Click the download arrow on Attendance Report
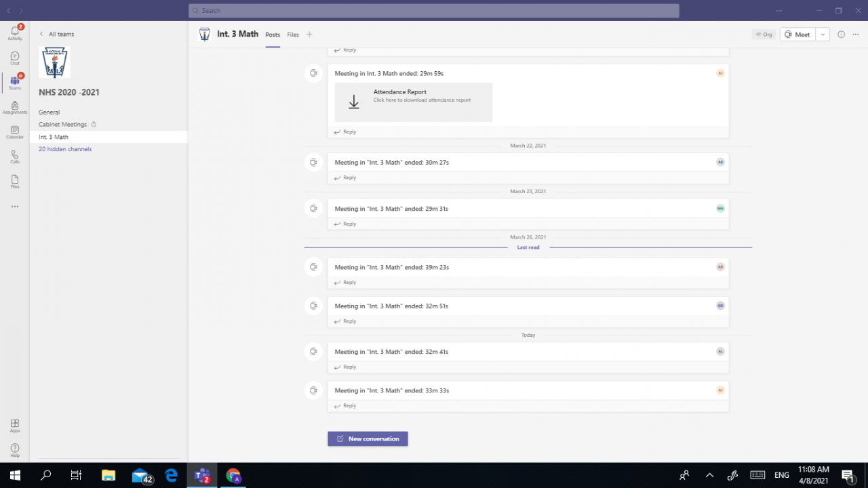 (353, 102)
